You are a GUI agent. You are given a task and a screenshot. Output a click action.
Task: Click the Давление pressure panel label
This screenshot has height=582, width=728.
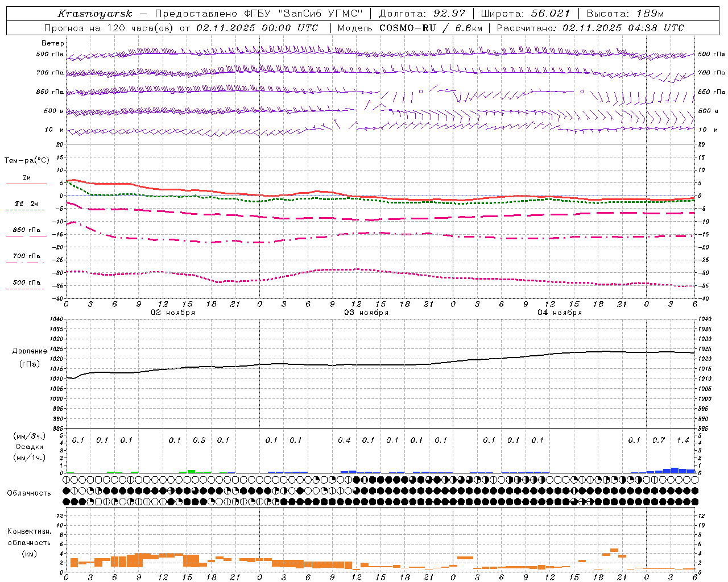pyautogui.click(x=30, y=351)
